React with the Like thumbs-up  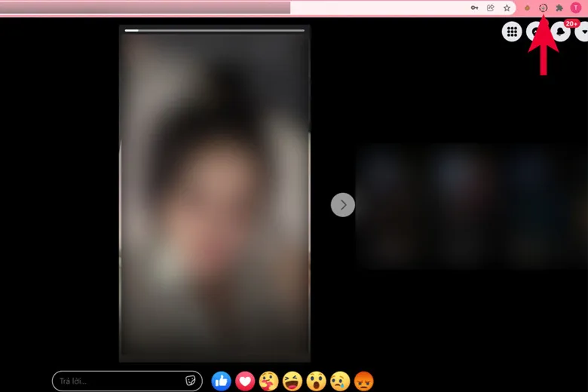pos(221,381)
